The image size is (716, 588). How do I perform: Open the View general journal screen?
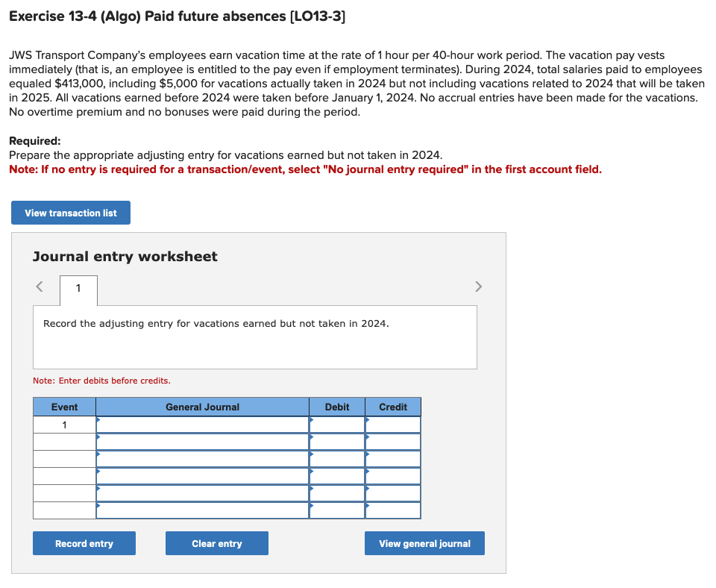click(424, 542)
